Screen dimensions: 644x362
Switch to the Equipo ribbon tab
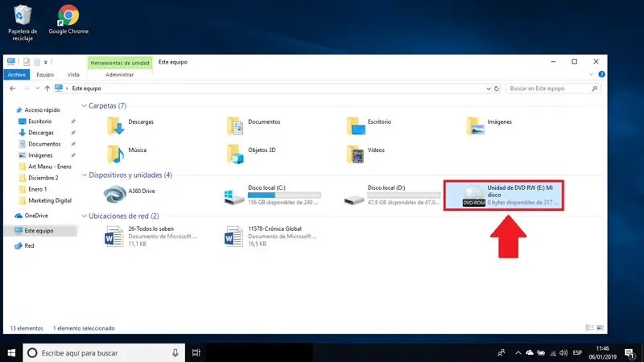(x=45, y=75)
